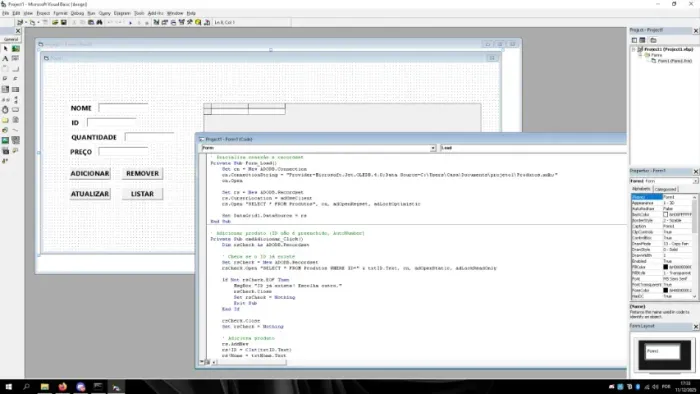Viewport: 700px width, 394px height.
Task: Click the FillColor color swatch in Properties
Action: (665, 267)
